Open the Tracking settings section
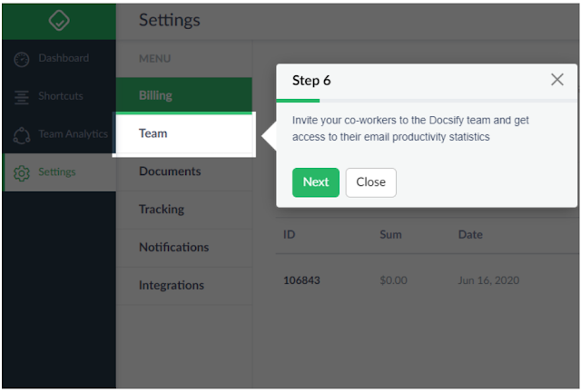The height and width of the screenshot is (392, 581). 162,210
